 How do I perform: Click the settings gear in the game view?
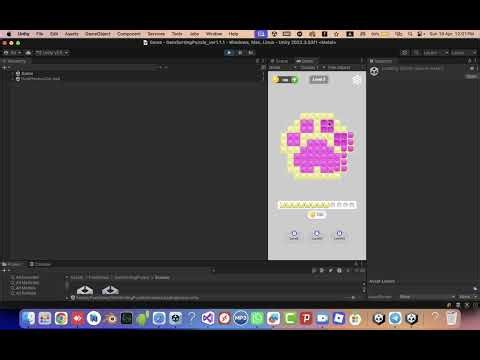(x=357, y=80)
